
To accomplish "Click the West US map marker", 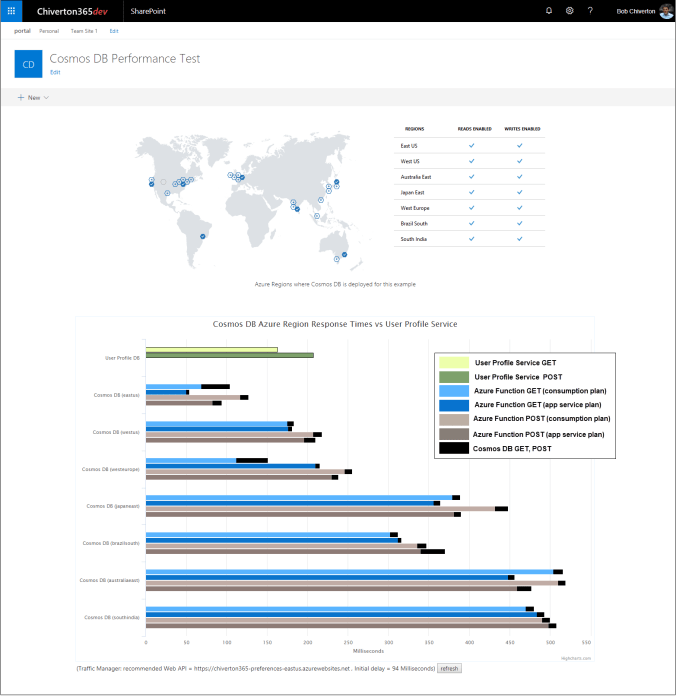I will tap(152, 184).
